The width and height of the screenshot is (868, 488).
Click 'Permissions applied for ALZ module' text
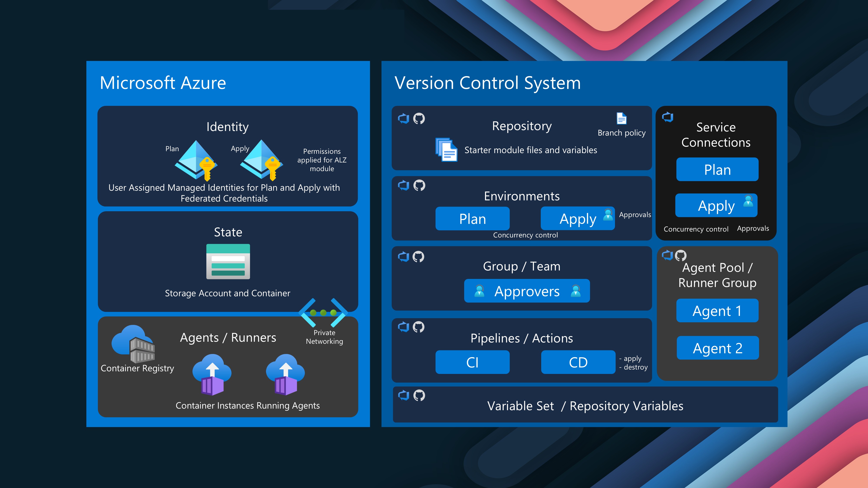[322, 160]
